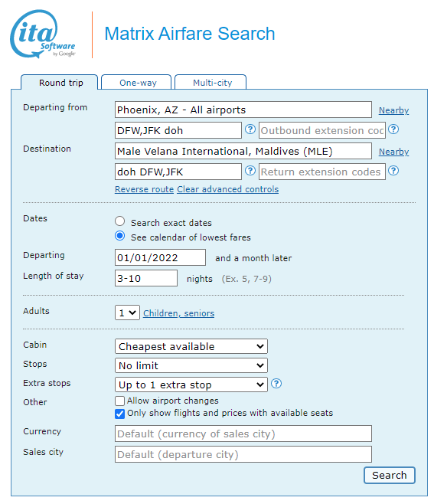This screenshot has height=504, width=434.
Task: Click the ITA Software logo
Action: click(x=43, y=34)
